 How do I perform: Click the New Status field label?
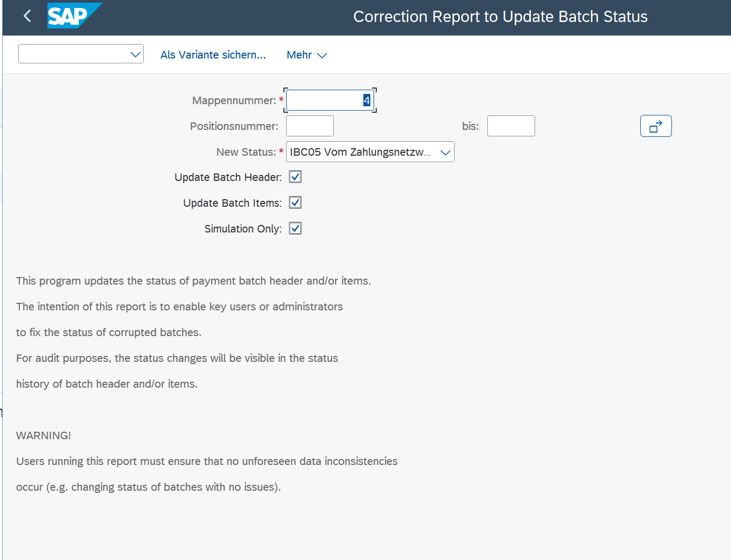[x=246, y=152]
